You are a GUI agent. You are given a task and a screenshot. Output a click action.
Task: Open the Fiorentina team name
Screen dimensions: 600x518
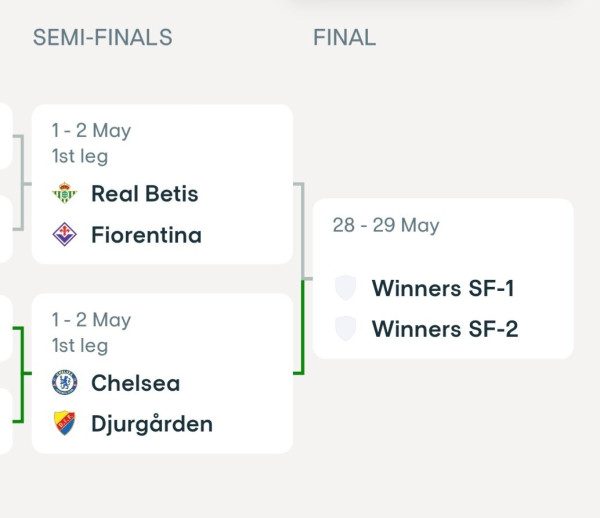[x=146, y=235]
